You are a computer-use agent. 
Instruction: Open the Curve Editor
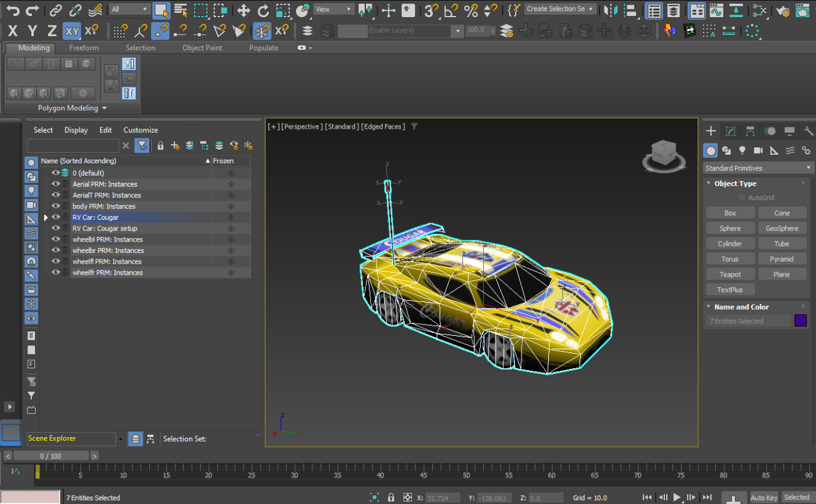pyautogui.click(x=717, y=10)
